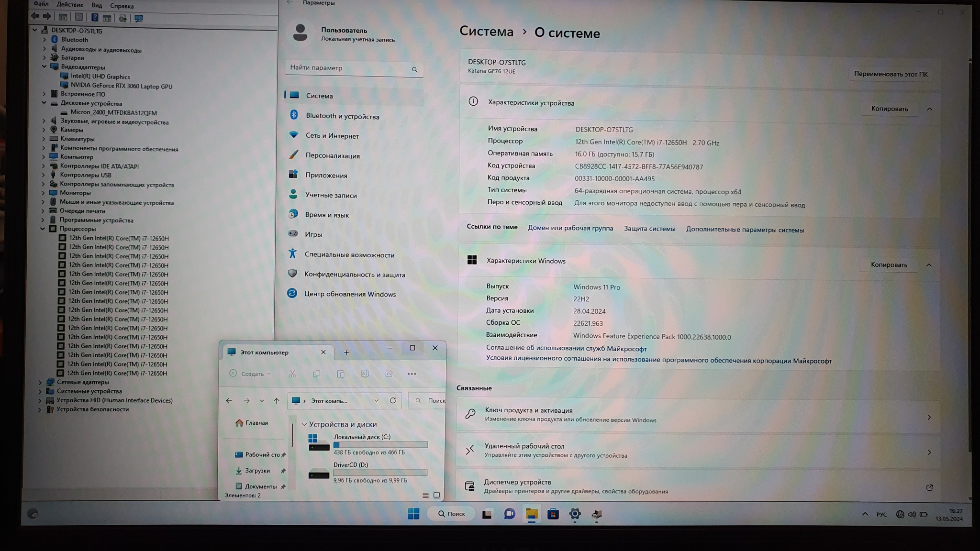Collapse the Характеристики устройства section chevron
This screenshot has height=551, width=980.
pos(929,109)
